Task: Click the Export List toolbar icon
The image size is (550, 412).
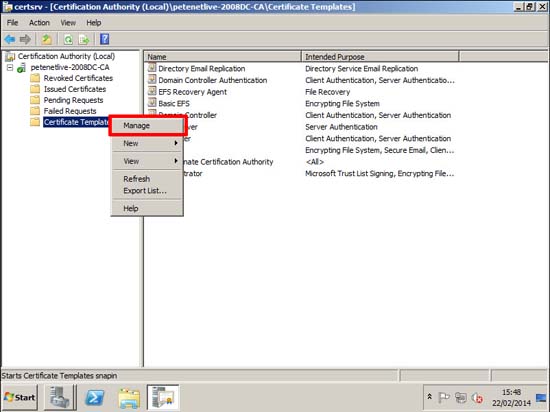Action: [x=84, y=39]
